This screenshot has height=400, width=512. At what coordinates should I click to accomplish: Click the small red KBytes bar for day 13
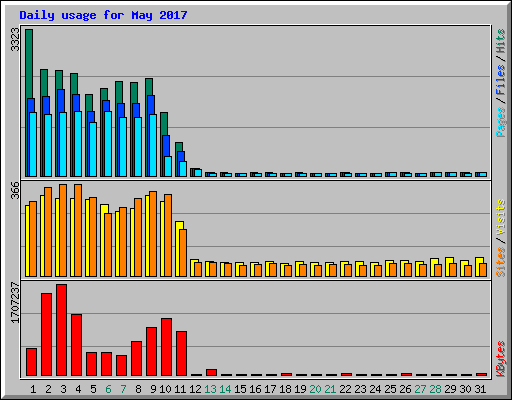coord(211,373)
